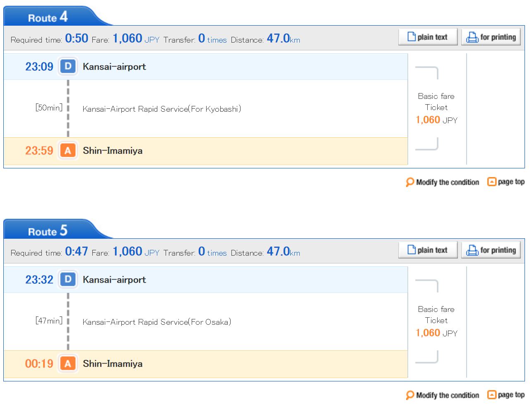Click Route 4 plain text button
This screenshot has width=532, height=405.
click(x=428, y=37)
